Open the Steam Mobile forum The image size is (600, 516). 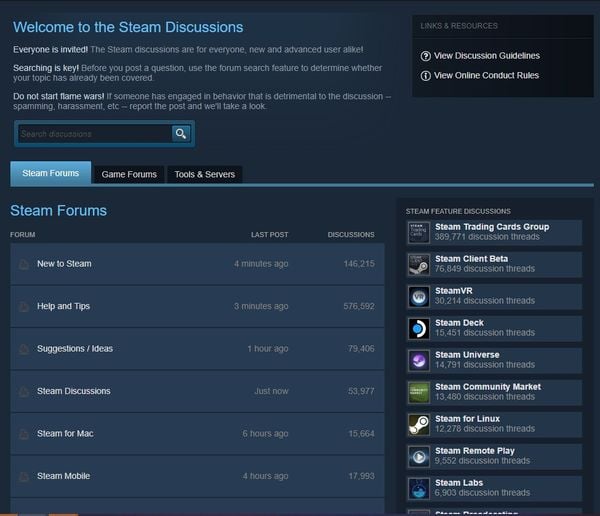[x=64, y=476]
